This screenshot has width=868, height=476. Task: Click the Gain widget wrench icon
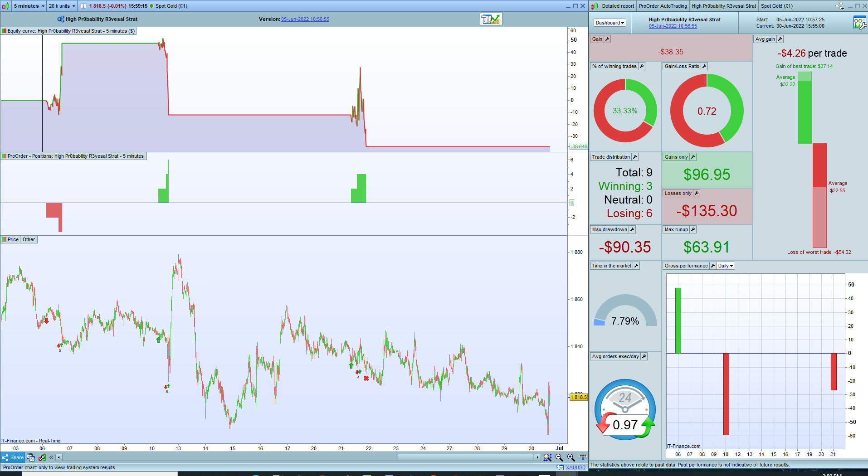607,39
